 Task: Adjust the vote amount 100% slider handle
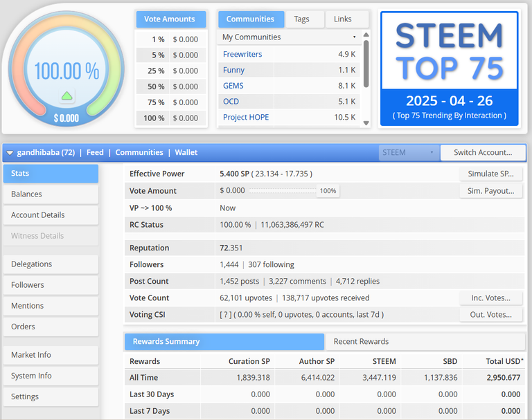click(x=328, y=191)
